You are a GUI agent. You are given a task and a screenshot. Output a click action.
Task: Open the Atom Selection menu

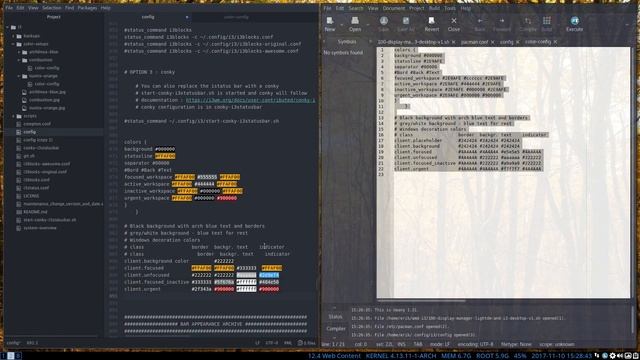[x=52, y=8]
